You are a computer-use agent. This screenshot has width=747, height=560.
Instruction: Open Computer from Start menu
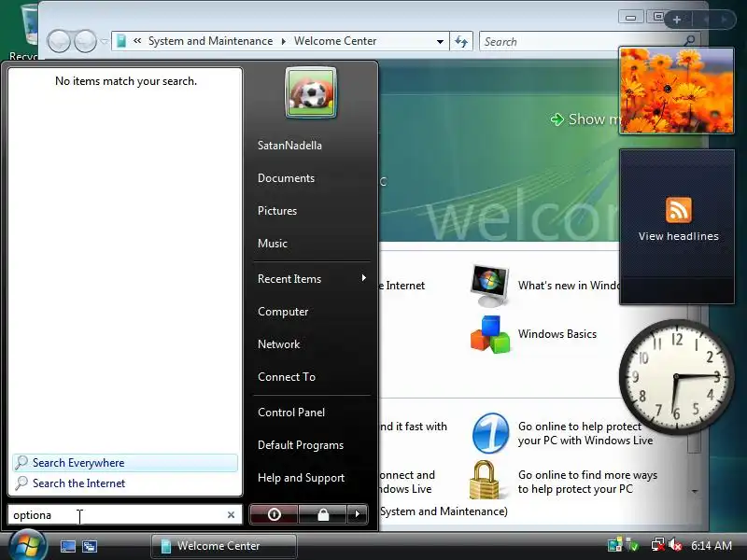pos(283,312)
